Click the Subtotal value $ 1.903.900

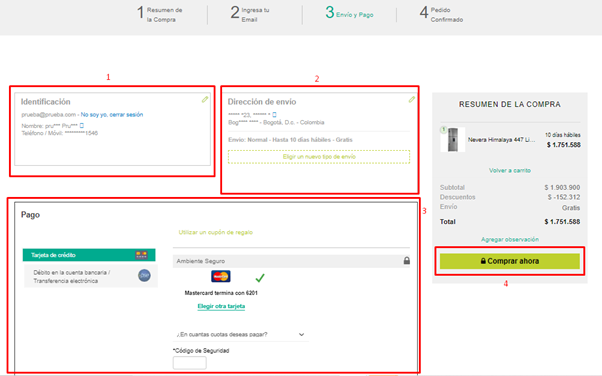coord(562,187)
